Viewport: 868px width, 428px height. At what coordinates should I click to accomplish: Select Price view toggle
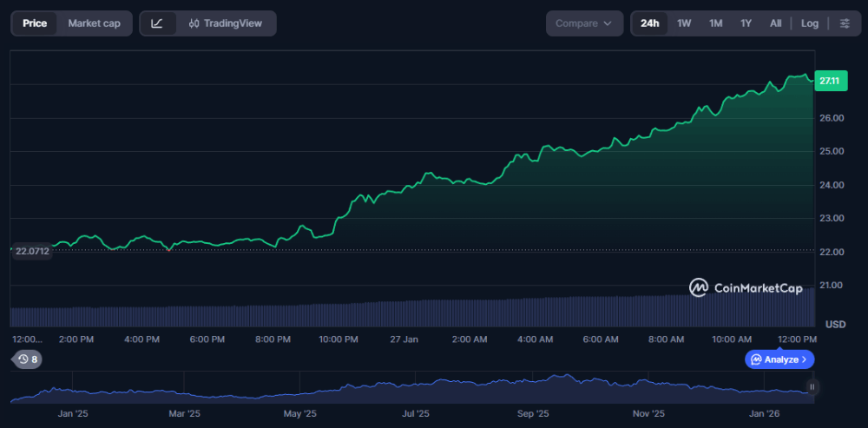[x=35, y=23]
